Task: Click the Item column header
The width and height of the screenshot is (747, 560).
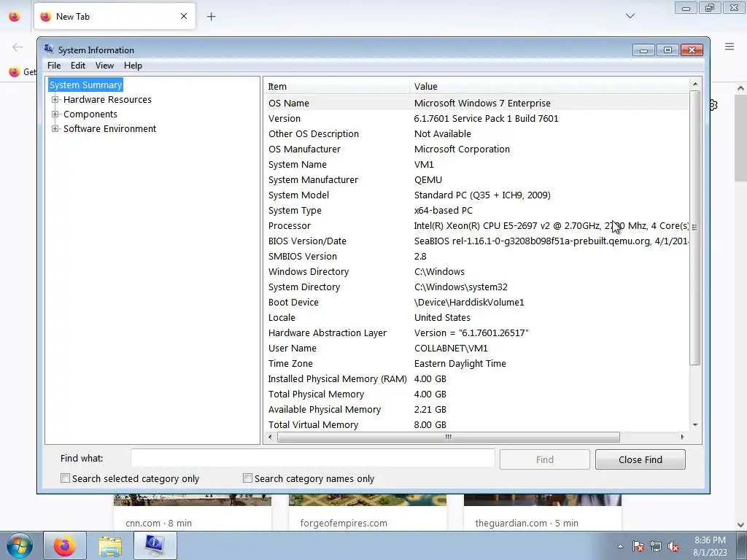Action: click(x=336, y=86)
